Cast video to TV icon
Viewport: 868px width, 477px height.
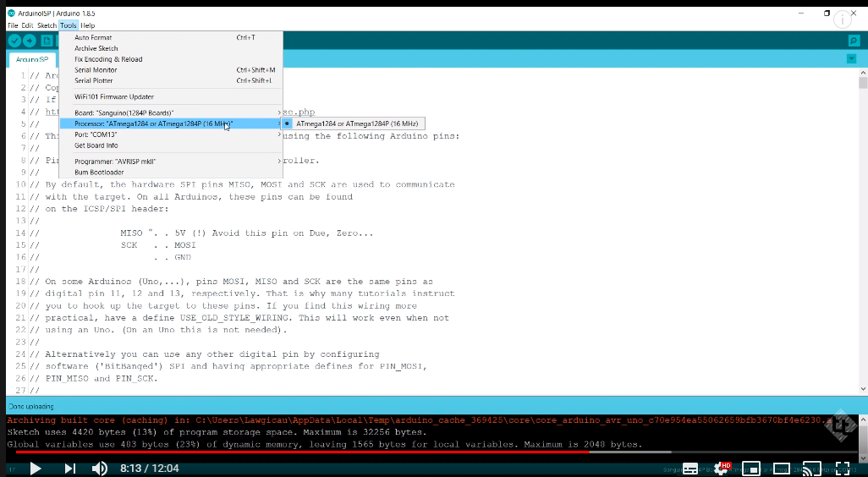tap(811, 469)
